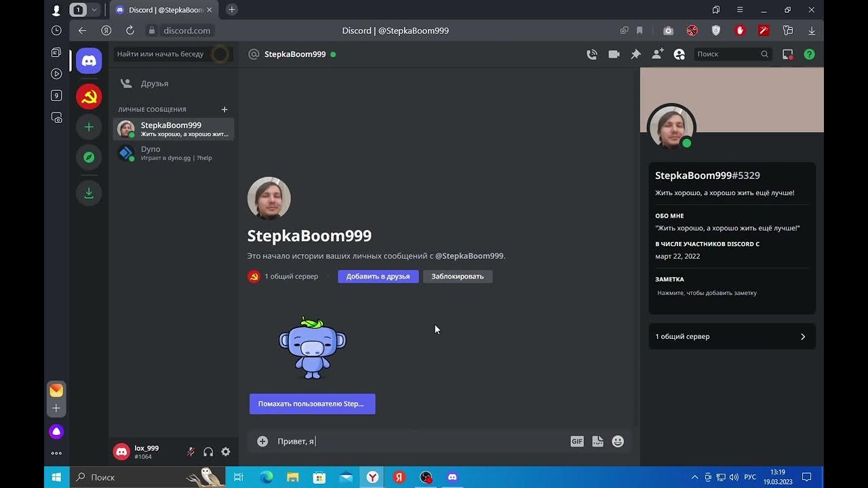This screenshot has height=488, width=868.
Task: Show hidden system tray icons
Action: pos(694,477)
